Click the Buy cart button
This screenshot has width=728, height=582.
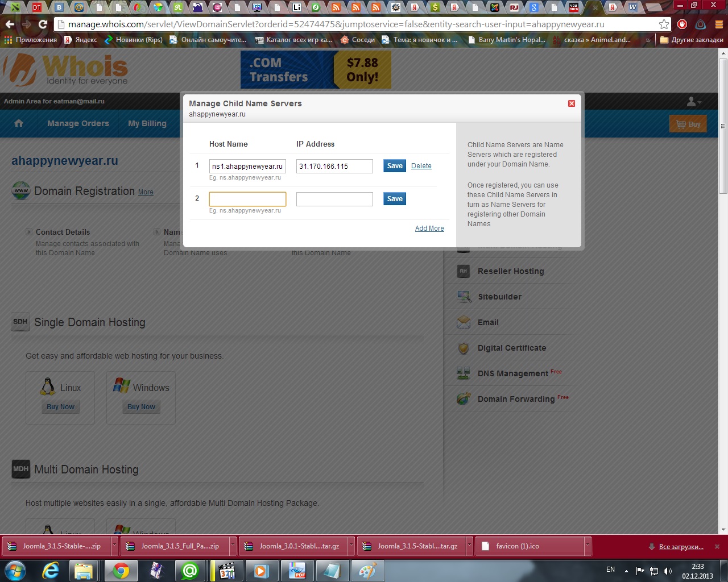tap(688, 124)
